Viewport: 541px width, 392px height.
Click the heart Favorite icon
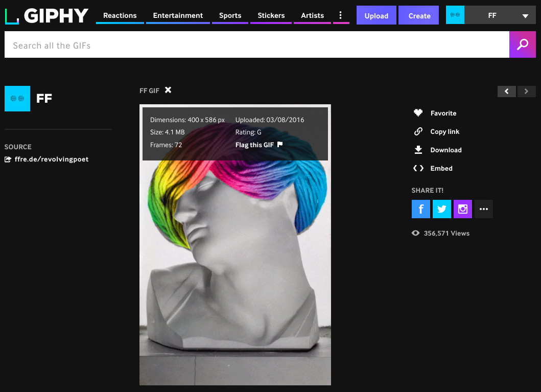click(418, 112)
